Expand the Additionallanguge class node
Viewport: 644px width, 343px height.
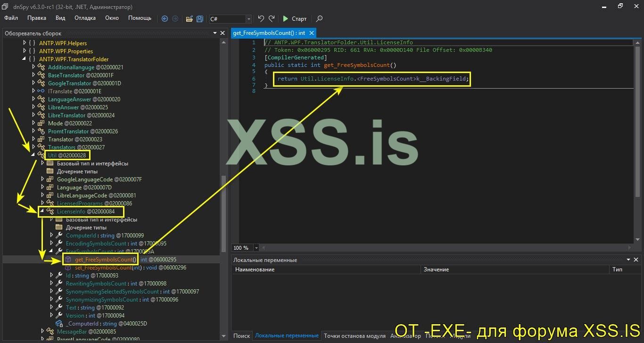[33, 67]
